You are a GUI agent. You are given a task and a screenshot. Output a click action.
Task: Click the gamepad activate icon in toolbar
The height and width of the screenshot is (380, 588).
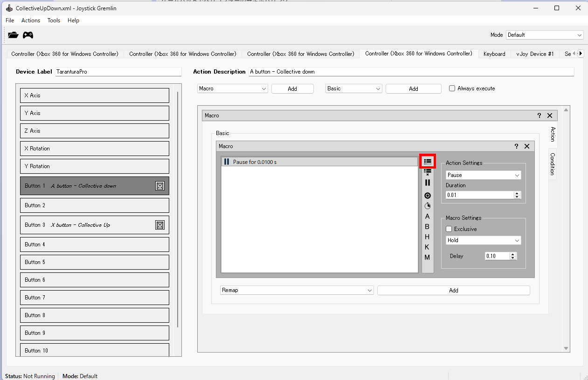(28, 35)
